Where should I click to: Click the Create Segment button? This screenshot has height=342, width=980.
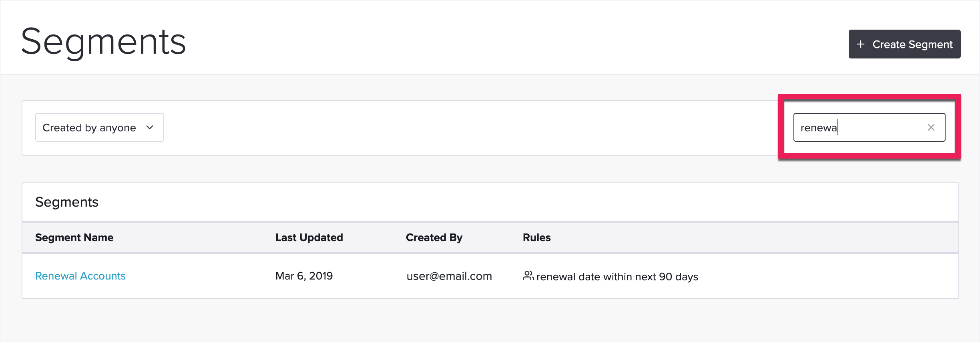point(904,44)
